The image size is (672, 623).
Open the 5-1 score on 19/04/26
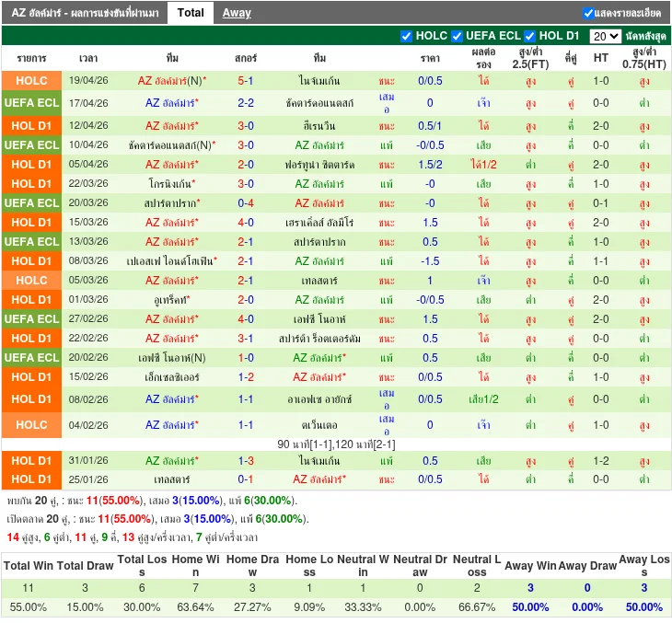[246, 81]
